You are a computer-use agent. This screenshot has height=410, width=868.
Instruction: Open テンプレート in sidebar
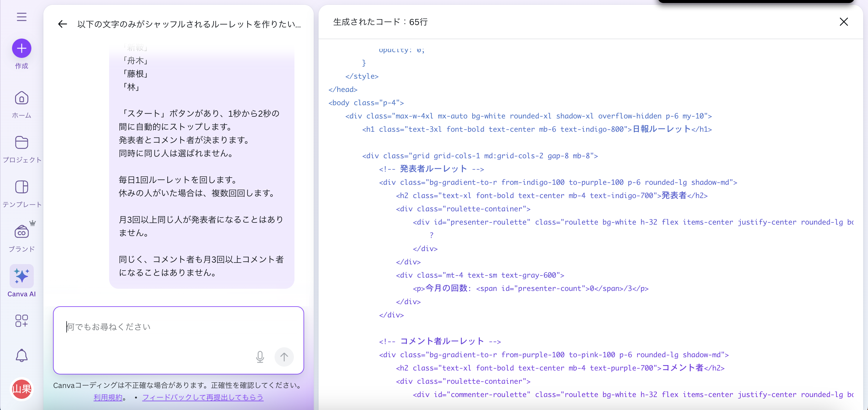click(x=22, y=194)
